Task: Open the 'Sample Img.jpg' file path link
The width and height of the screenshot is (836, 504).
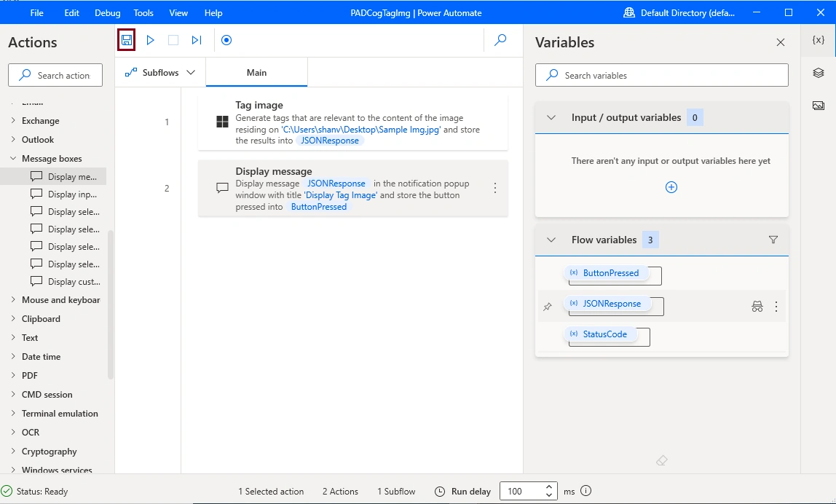Action: pos(361,130)
